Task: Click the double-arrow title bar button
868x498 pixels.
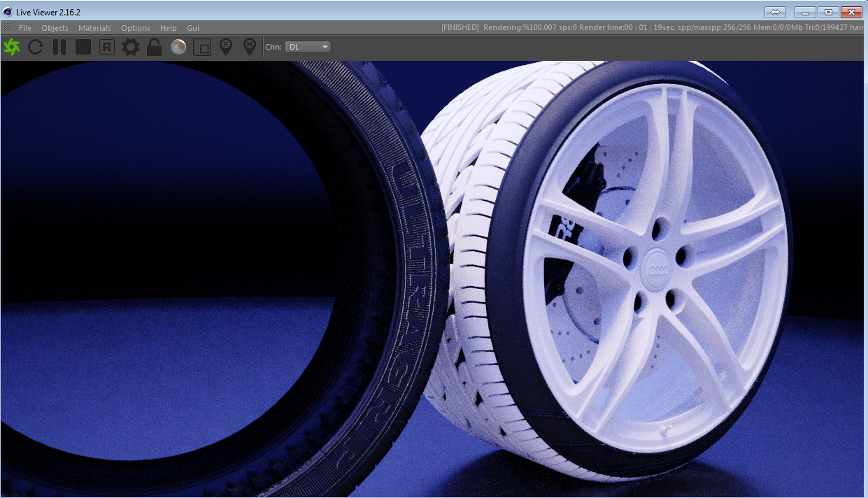Action: [x=775, y=12]
